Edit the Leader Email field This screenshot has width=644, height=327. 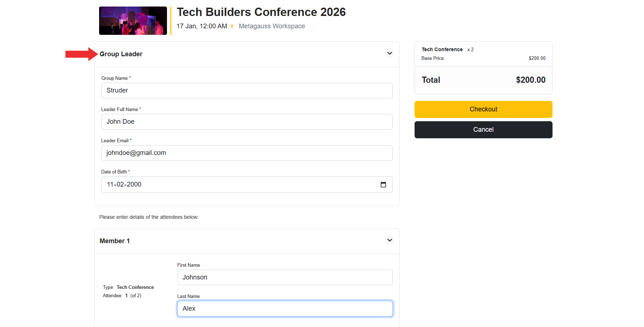(247, 153)
